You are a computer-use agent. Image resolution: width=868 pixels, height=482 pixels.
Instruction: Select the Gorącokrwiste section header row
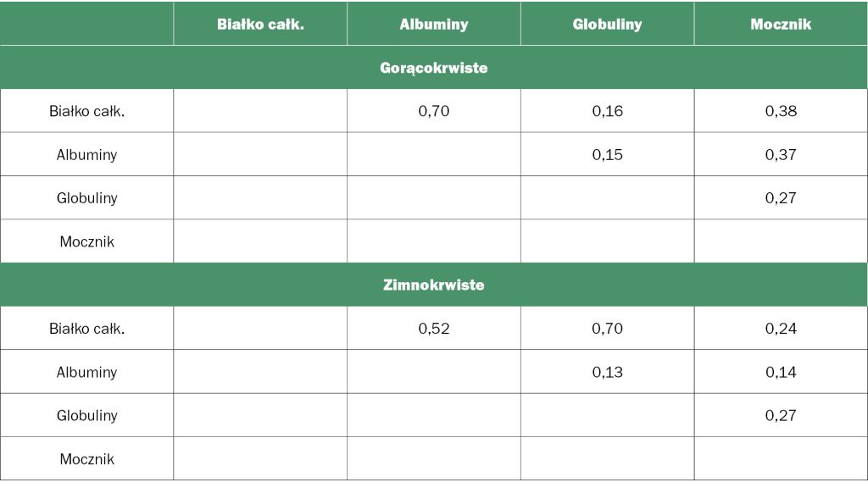(434, 68)
